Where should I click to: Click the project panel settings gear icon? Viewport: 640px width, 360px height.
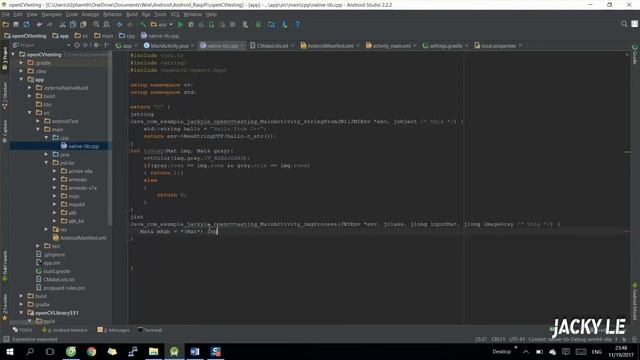pos(97,45)
